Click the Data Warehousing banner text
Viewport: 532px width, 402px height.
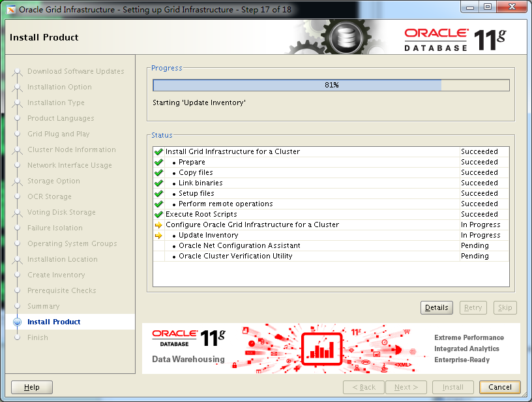[x=188, y=359]
